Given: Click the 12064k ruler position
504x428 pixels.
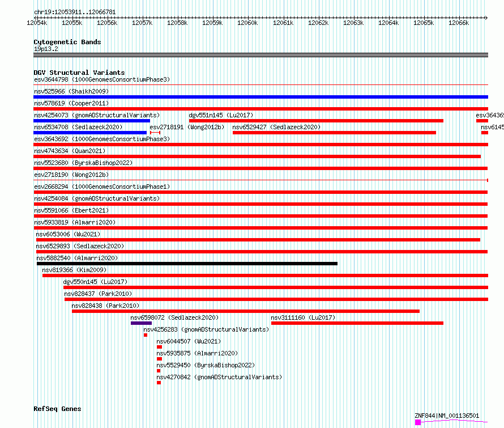Looking at the screenshot, I should click(x=388, y=23).
